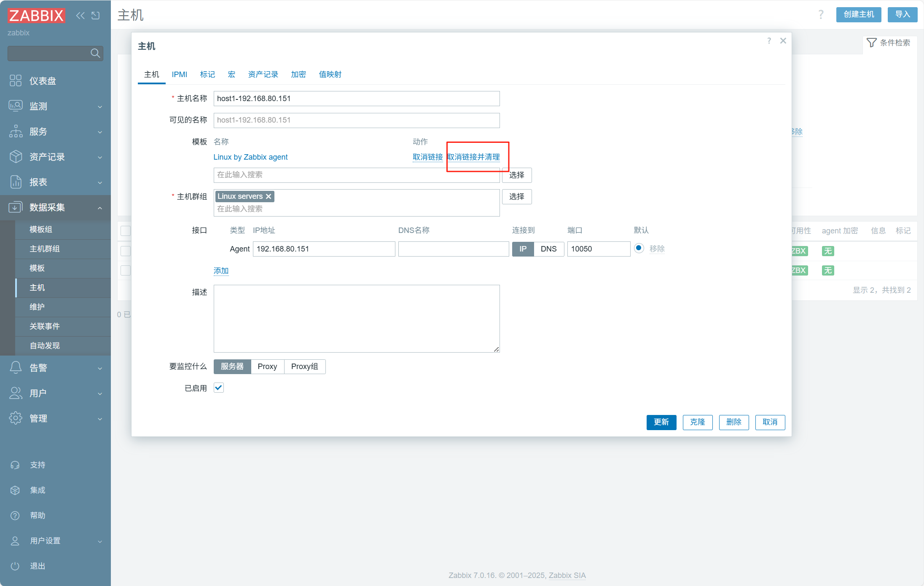
Task: Click the 用户 users icon
Action: [16, 393]
